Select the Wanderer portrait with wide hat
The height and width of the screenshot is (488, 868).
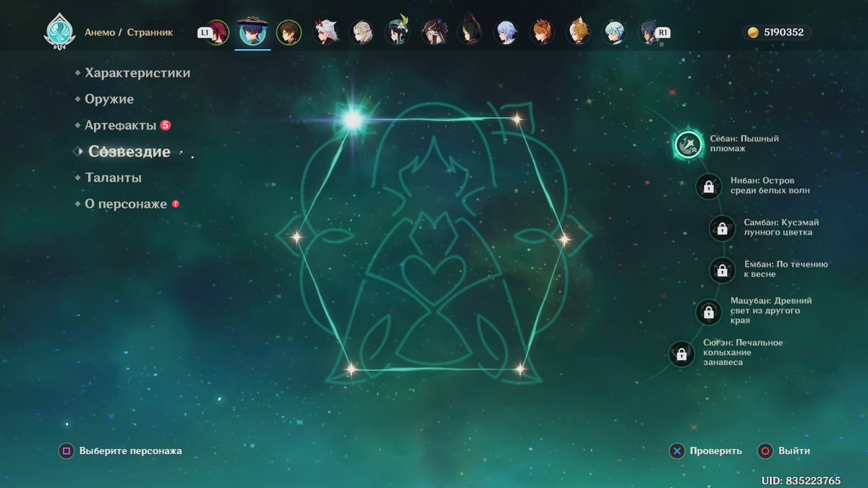coord(252,32)
